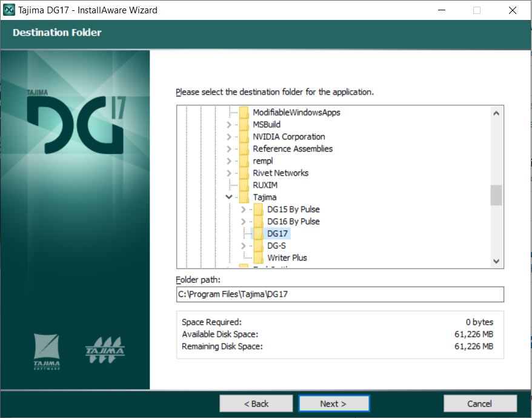Click the Available Disk Space value
The height and width of the screenshot is (418, 532).
click(474, 334)
